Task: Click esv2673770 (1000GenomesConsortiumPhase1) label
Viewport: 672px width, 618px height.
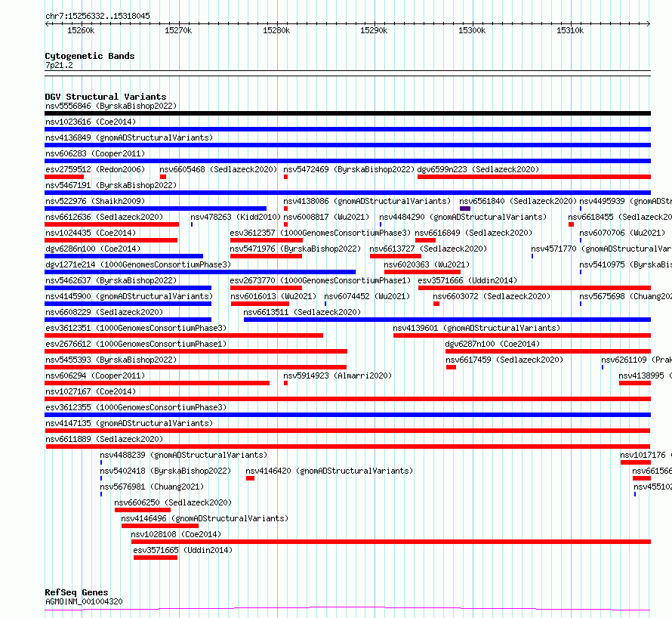Action: coord(320,280)
